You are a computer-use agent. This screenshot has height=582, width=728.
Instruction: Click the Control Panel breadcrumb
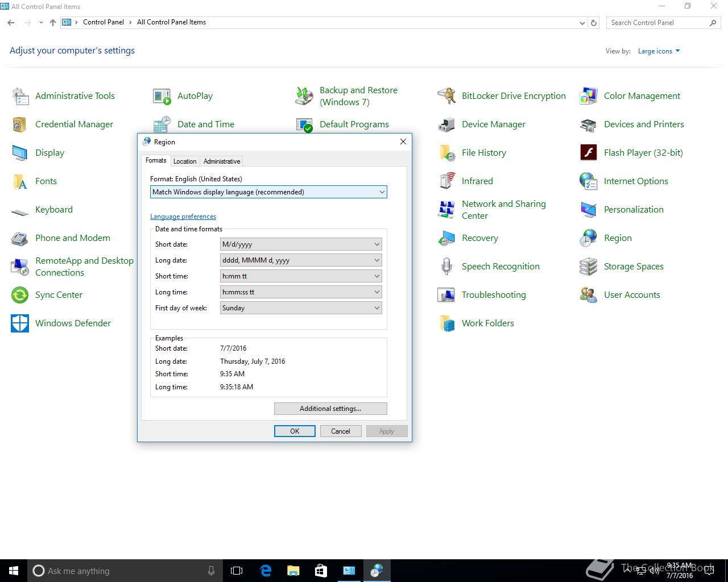[x=104, y=22]
